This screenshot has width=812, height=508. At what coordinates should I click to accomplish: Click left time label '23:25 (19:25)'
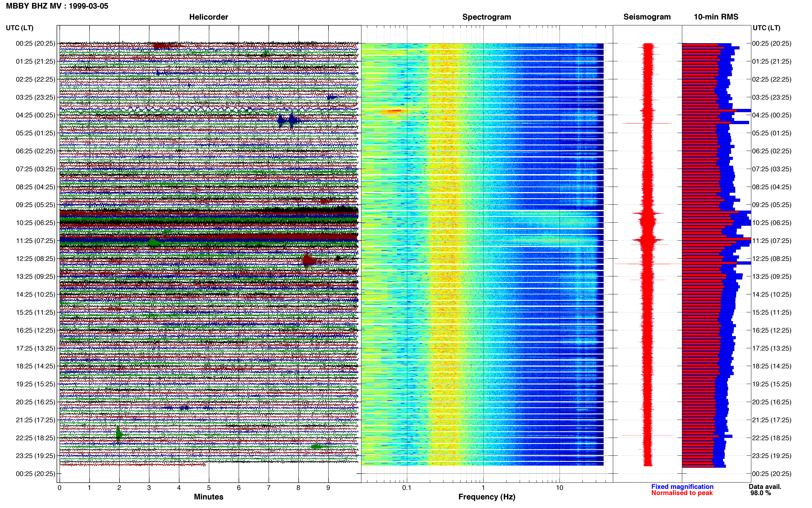coord(36,456)
